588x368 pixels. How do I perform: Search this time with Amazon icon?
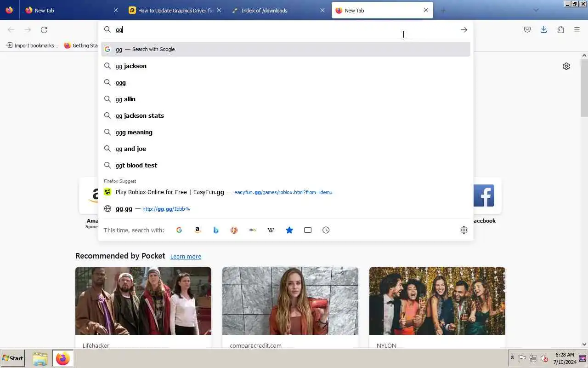pyautogui.click(x=198, y=230)
